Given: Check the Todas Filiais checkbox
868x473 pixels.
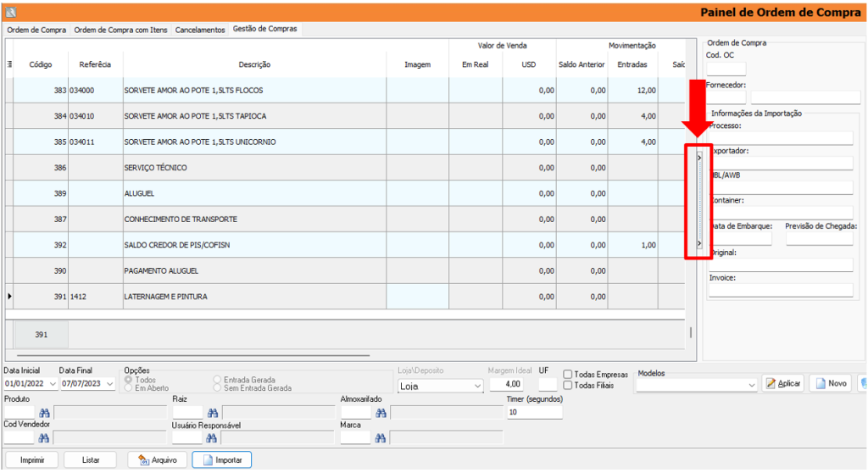Looking at the screenshot, I should click(x=567, y=386).
